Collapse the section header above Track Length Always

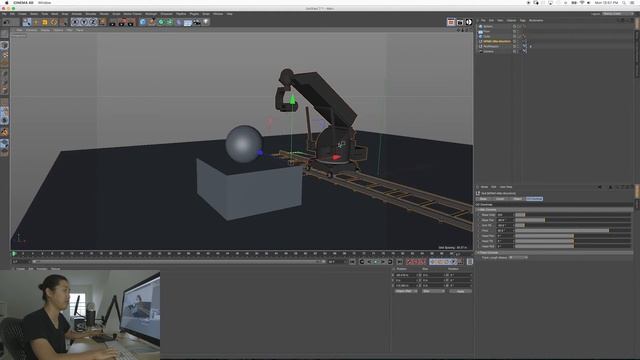(x=554, y=253)
